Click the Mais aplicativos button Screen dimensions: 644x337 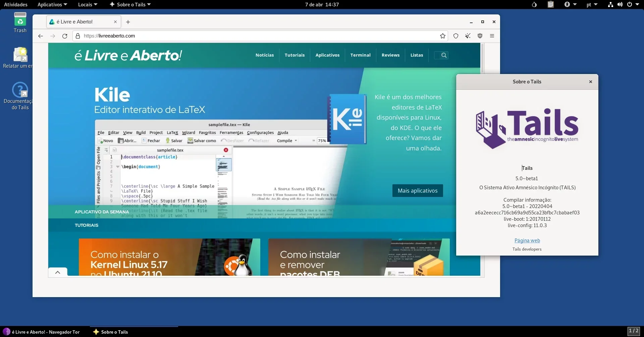pyautogui.click(x=418, y=191)
